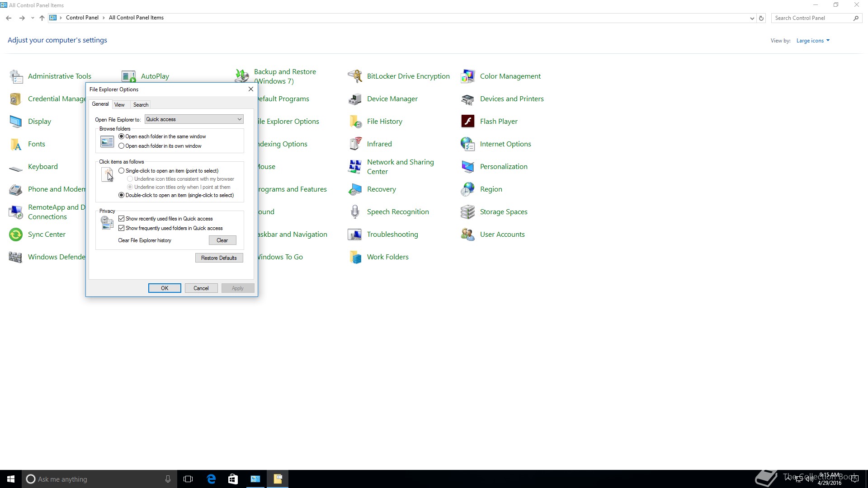The image size is (868, 488).
Task: Open the Backup and Restore (Windows 7) link
Action: click(285, 76)
